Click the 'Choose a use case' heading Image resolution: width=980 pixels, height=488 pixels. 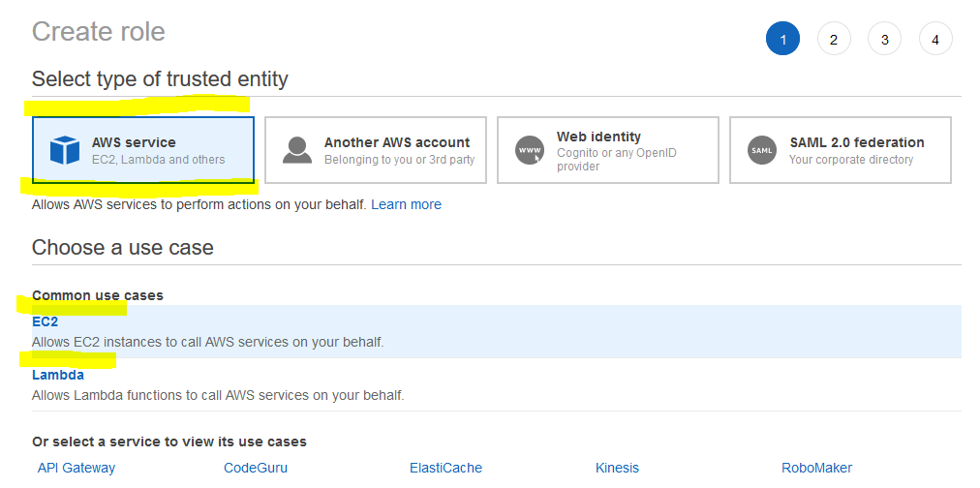point(123,248)
